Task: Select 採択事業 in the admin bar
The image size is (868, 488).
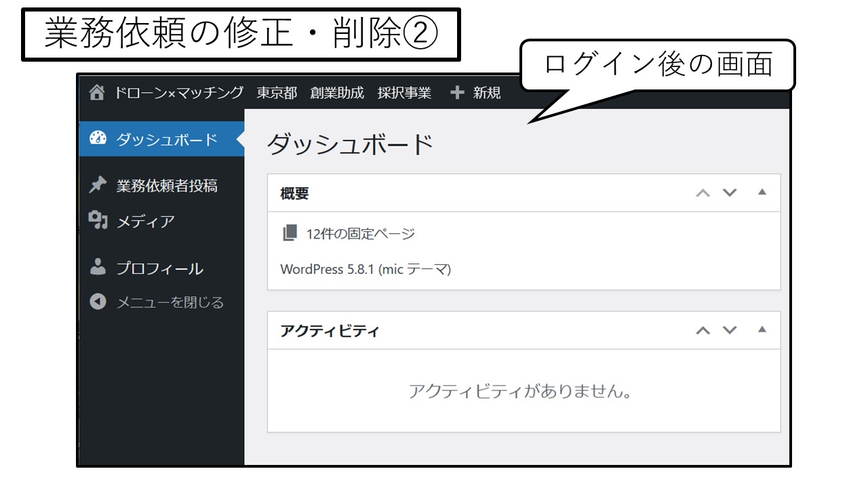Action: 404,93
